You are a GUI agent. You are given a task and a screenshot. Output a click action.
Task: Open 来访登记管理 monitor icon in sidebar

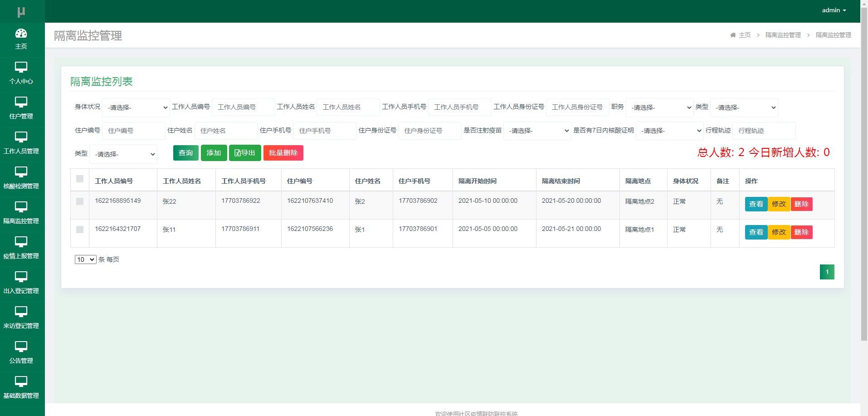[21, 312]
